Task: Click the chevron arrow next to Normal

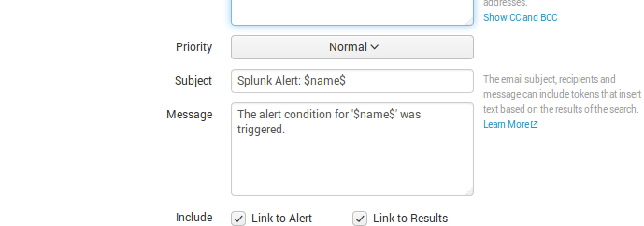Action: coord(374,47)
